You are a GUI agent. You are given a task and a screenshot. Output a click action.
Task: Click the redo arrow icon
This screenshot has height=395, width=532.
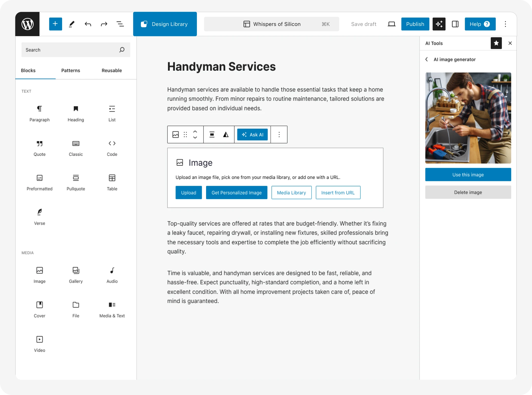[x=104, y=24]
